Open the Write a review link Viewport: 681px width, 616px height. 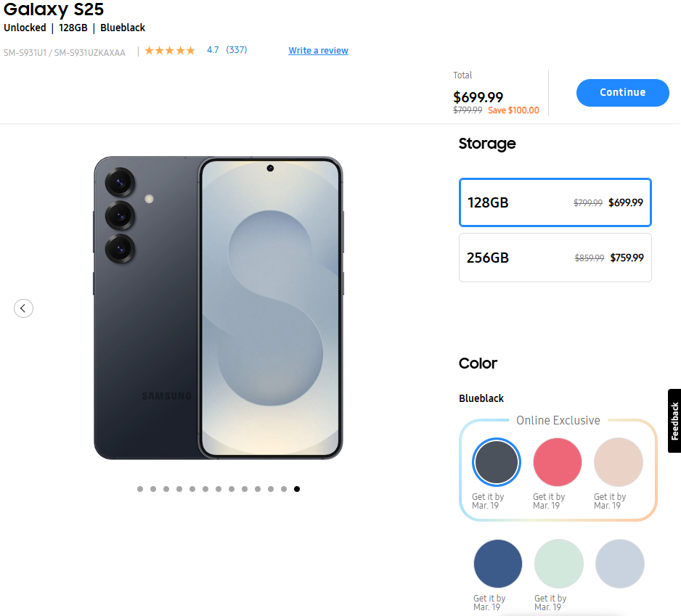pyautogui.click(x=318, y=51)
